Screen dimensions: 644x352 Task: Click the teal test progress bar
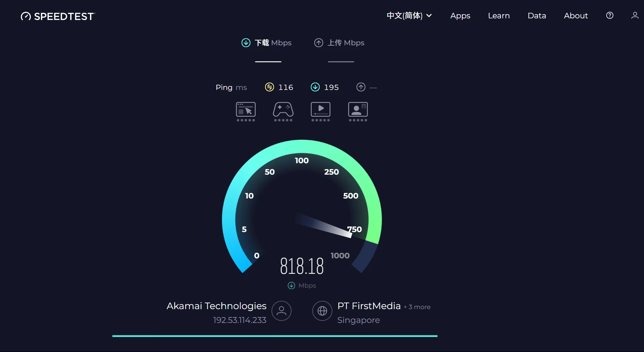[x=275, y=336]
